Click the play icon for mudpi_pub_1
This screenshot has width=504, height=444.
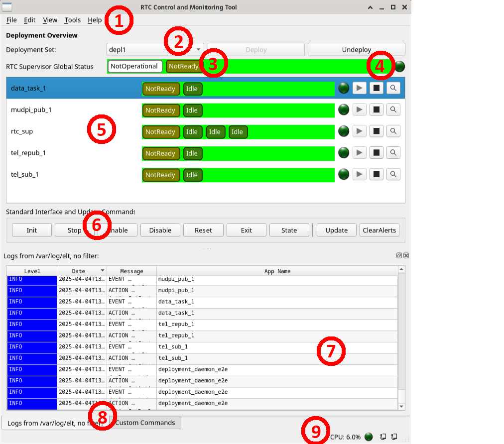[359, 109]
